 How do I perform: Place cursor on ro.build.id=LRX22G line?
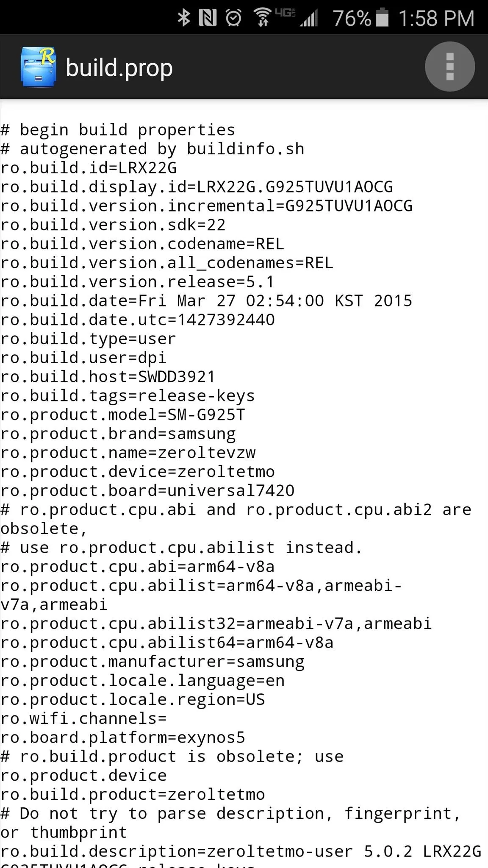click(x=89, y=168)
